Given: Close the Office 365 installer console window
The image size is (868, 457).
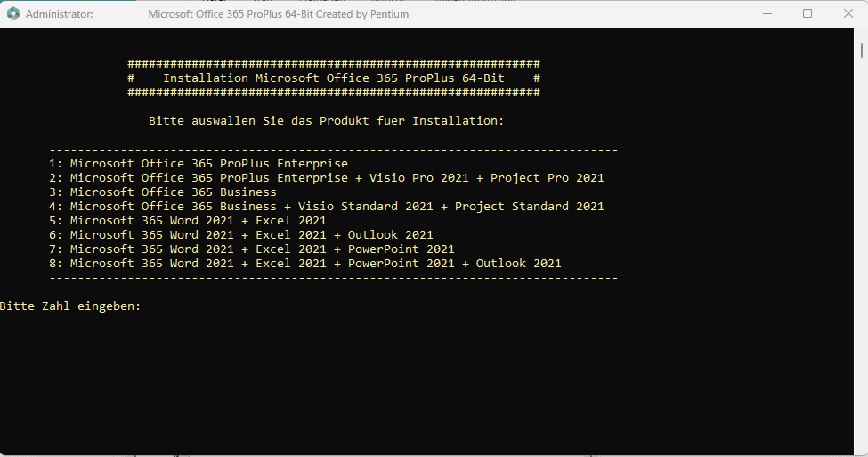Looking at the screenshot, I should point(848,14).
